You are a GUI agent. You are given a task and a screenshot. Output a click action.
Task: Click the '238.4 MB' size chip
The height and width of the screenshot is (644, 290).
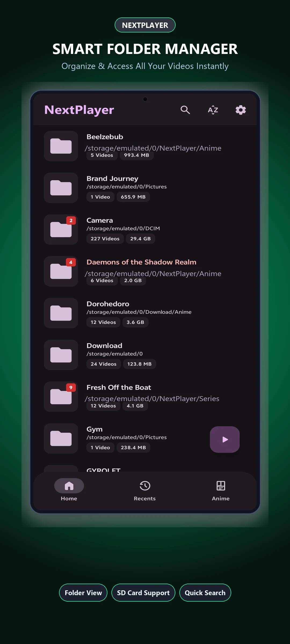point(133,448)
